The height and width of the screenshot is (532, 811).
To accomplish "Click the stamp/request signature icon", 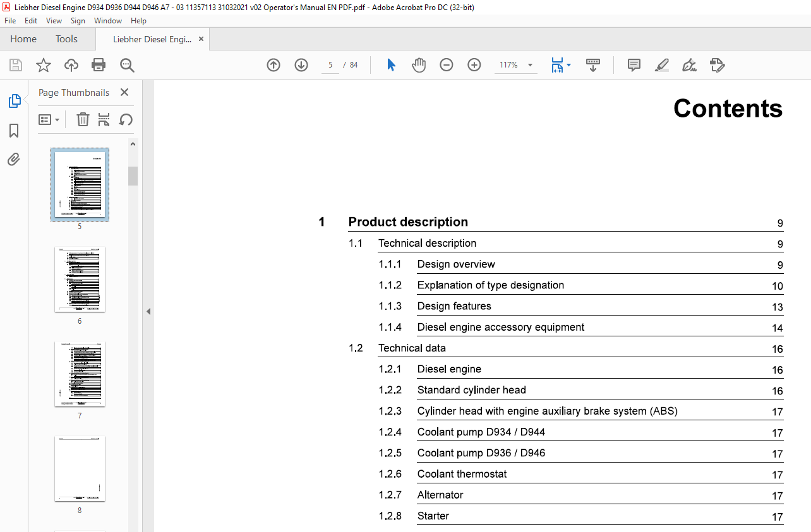I will 717,65.
